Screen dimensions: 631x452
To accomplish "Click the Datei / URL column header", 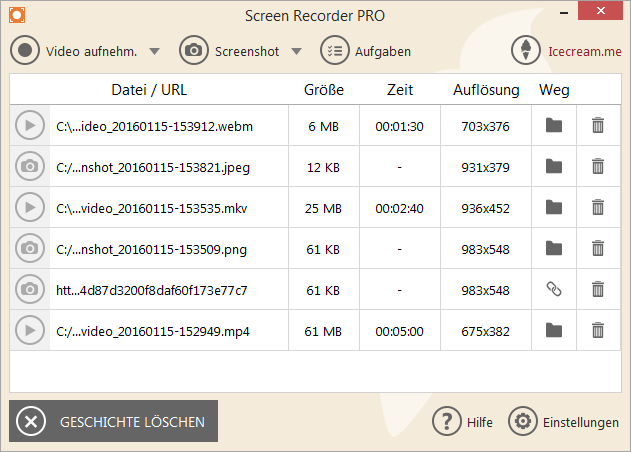I will click(x=149, y=90).
